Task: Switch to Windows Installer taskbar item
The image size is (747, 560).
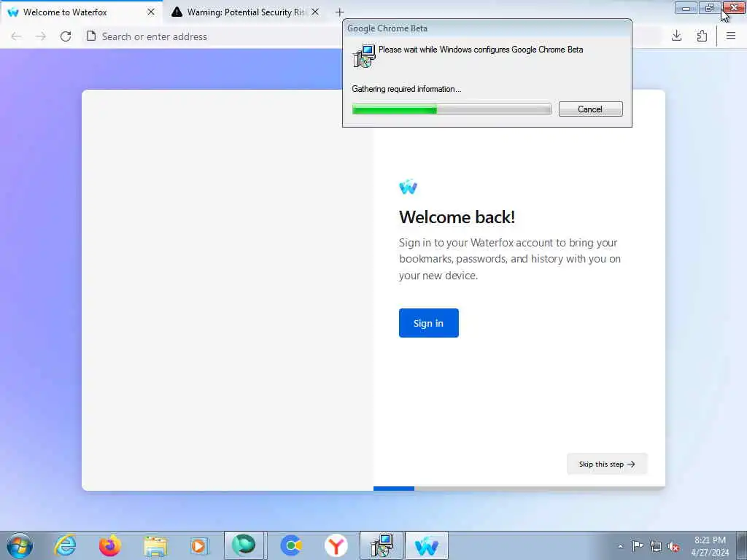Action: tap(381, 545)
